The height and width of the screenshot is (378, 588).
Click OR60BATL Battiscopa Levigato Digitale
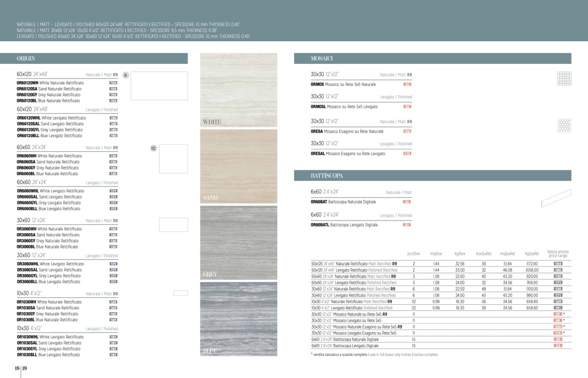pos(344,225)
